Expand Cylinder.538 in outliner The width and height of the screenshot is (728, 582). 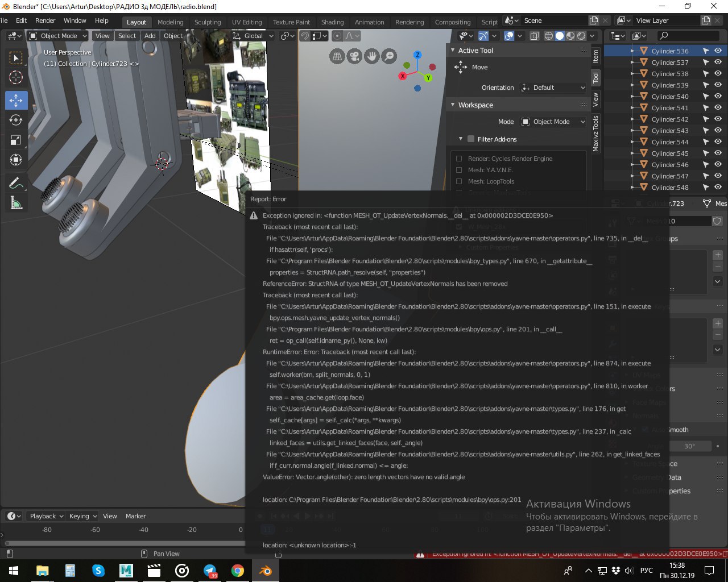632,73
